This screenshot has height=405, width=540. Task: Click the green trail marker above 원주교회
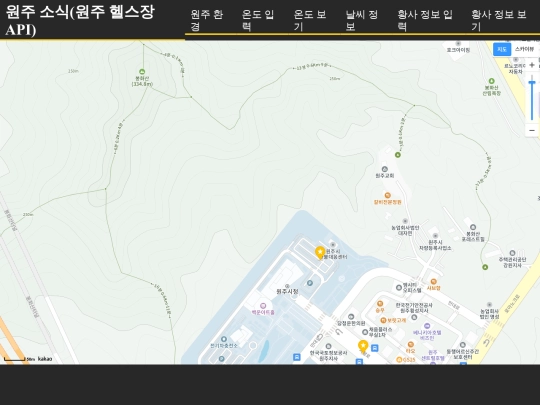click(x=398, y=155)
